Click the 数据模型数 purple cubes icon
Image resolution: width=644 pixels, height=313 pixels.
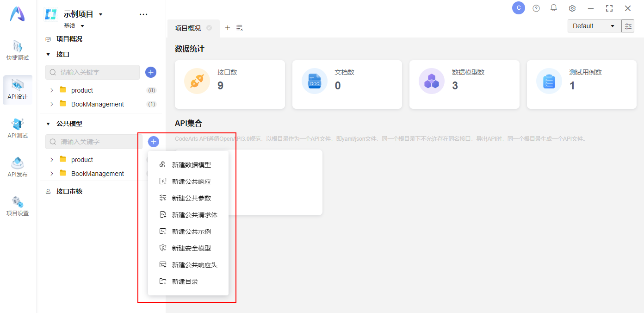click(432, 81)
